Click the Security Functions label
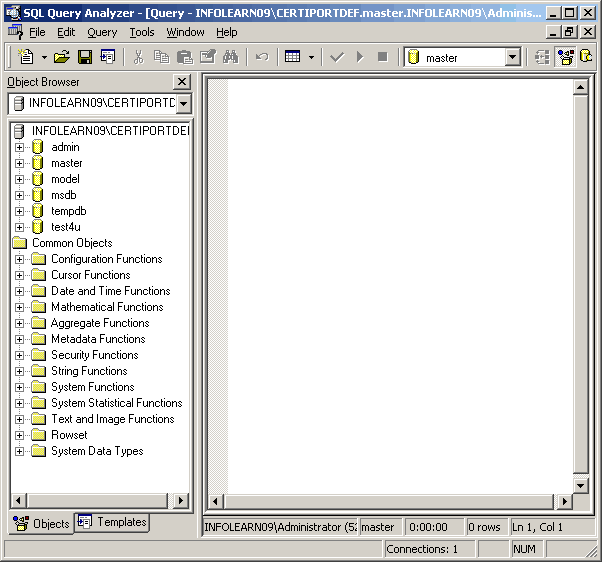602x562 pixels. (94, 355)
